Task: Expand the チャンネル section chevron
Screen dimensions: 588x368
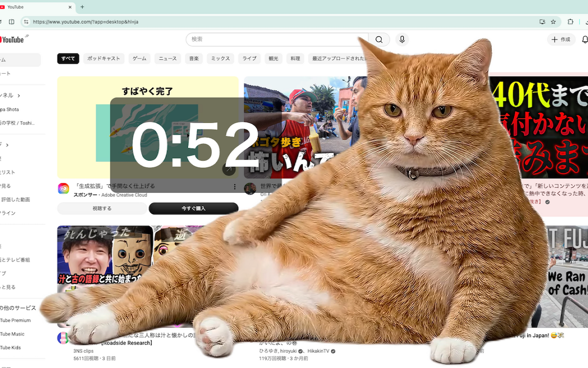Action: pos(19,96)
